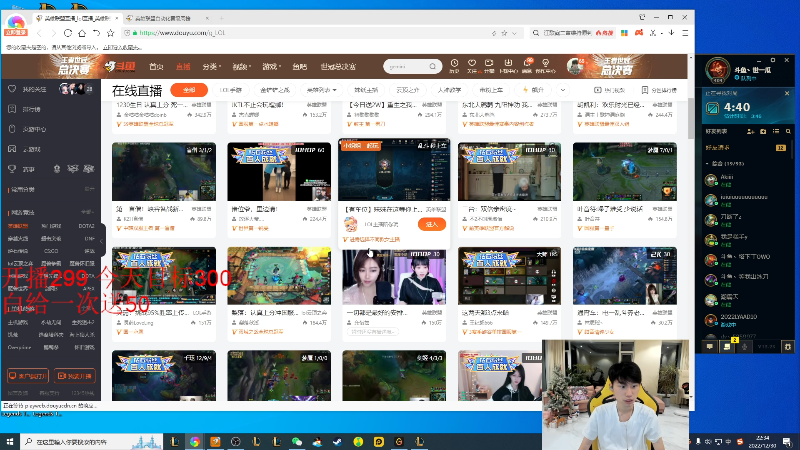Click the lightning icon filter tag

pos(534,90)
